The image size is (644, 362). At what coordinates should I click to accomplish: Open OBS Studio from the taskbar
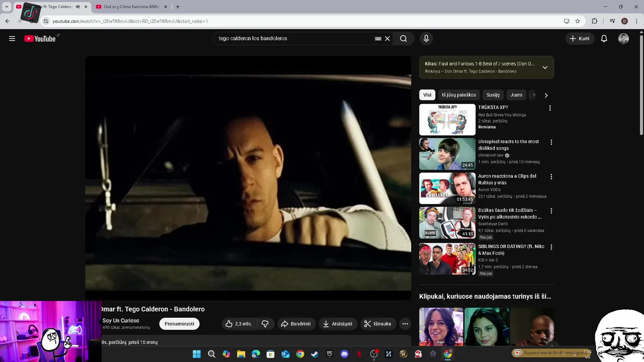(x=374, y=354)
